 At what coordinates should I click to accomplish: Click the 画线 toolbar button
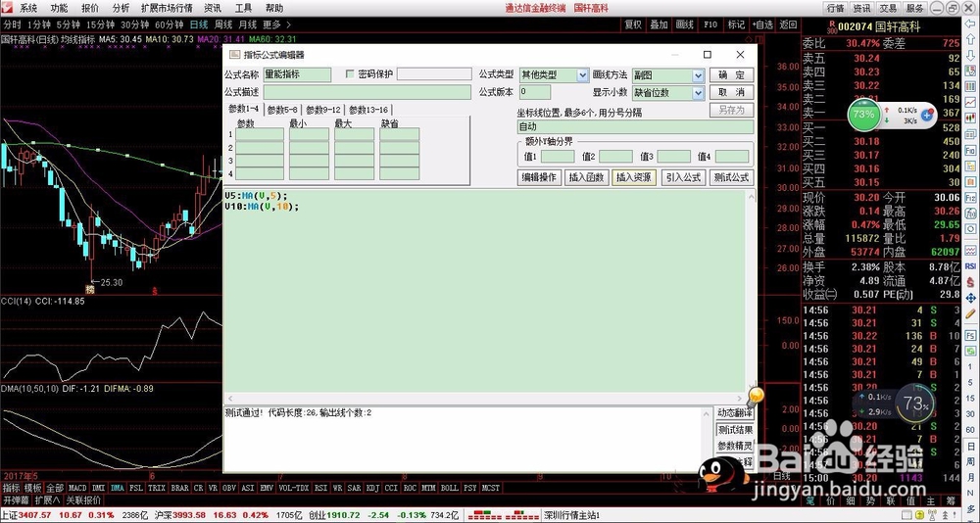click(685, 25)
